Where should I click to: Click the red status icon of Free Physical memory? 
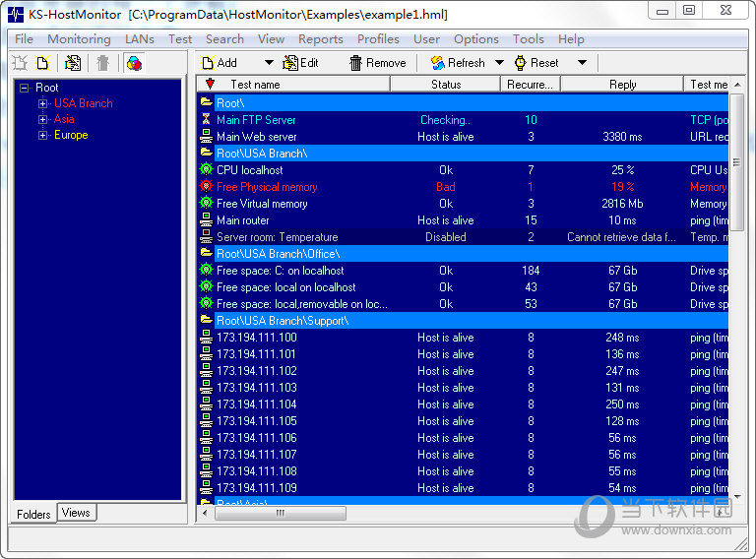(207, 186)
